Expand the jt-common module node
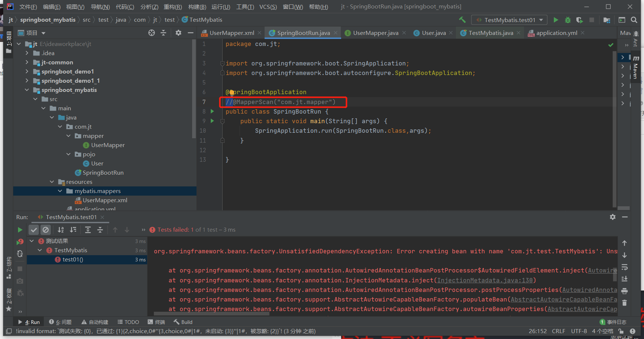The image size is (644, 339). click(x=27, y=63)
